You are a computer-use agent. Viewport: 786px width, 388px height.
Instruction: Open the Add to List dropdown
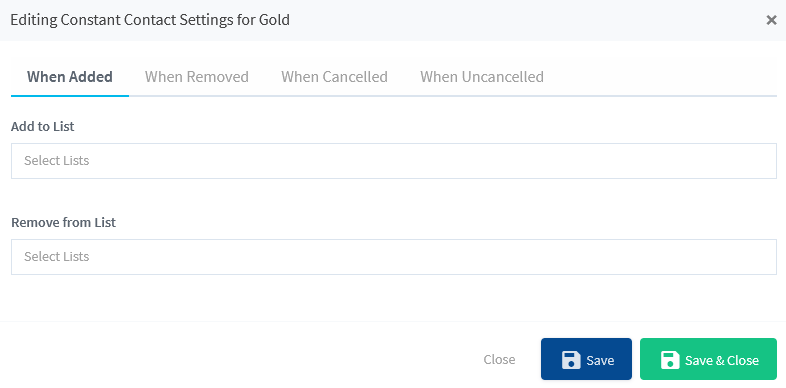click(394, 161)
